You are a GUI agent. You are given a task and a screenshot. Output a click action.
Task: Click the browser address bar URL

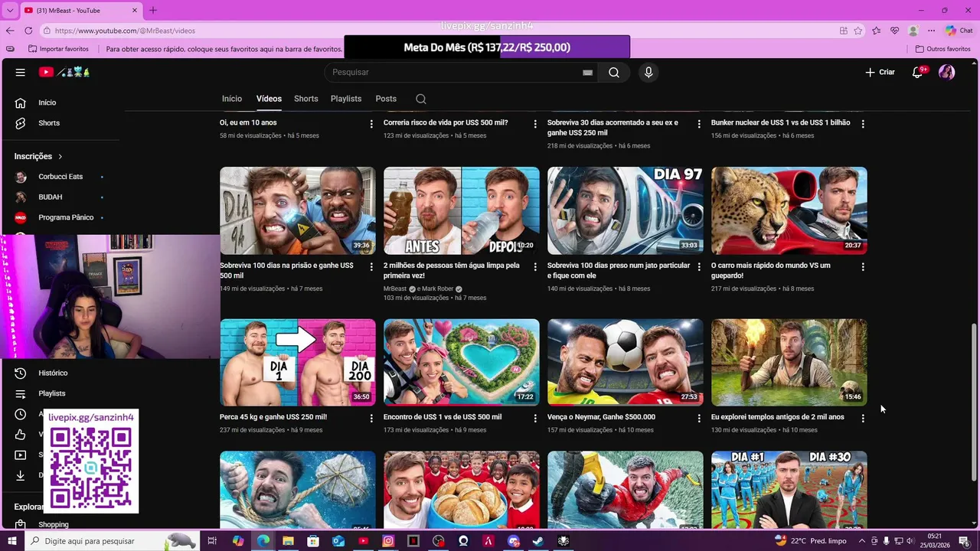pos(125,31)
